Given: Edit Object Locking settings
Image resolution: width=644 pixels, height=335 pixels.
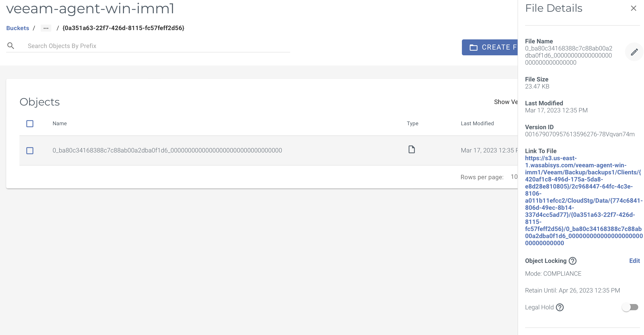Looking at the screenshot, I should click(634, 261).
